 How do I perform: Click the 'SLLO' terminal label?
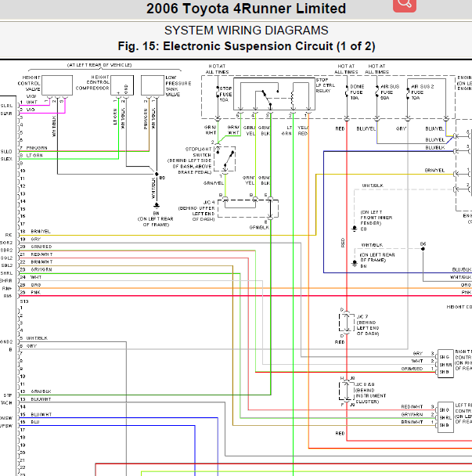pos(6,151)
